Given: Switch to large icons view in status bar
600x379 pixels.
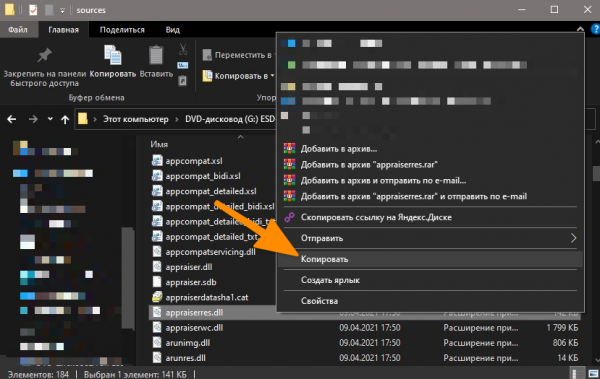Looking at the screenshot, I should click(592, 374).
